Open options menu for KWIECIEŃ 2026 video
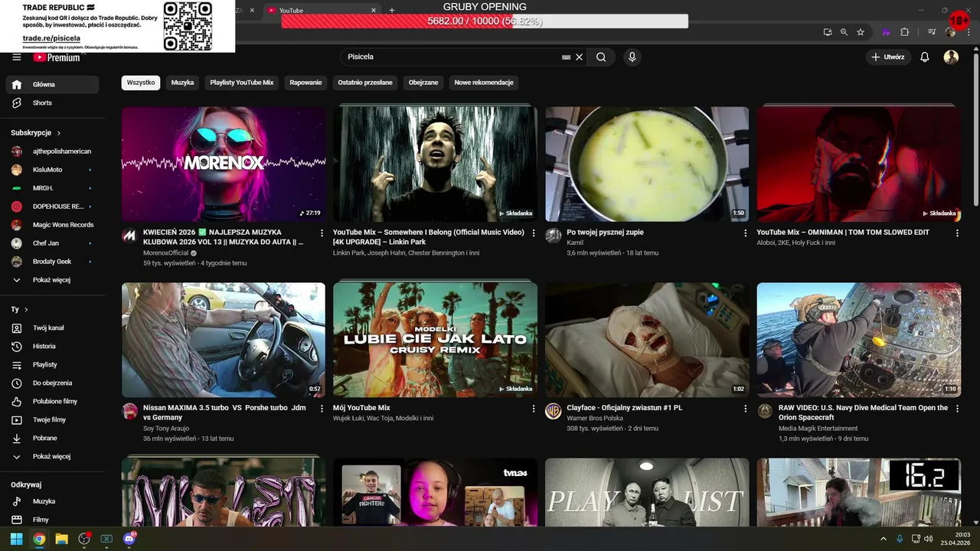 [x=322, y=233]
